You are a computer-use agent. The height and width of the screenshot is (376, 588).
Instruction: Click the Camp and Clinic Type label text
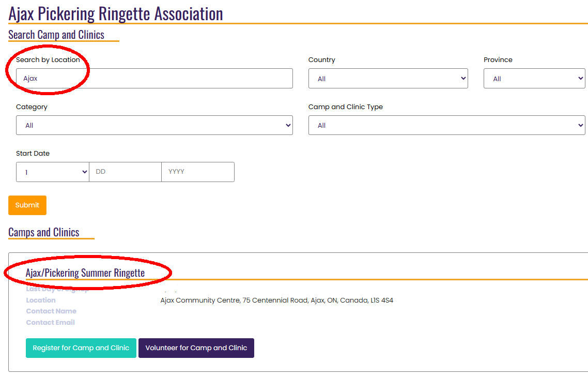tap(346, 107)
